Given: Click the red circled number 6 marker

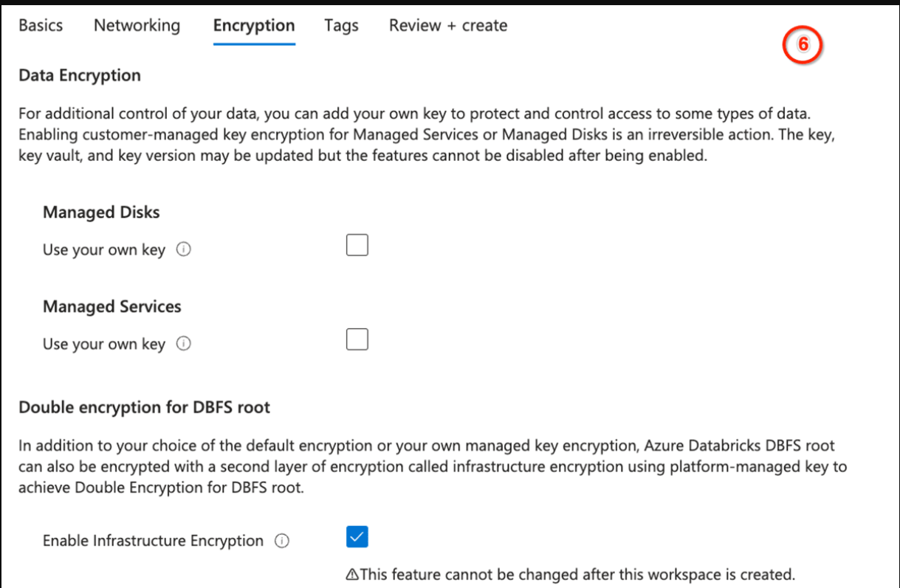Looking at the screenshot, I should tap(803, 45).
